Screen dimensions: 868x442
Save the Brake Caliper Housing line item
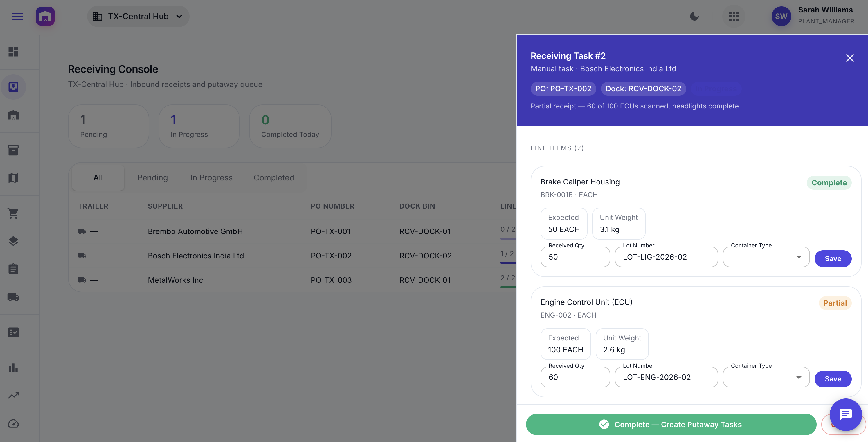[x=833, y=258]
